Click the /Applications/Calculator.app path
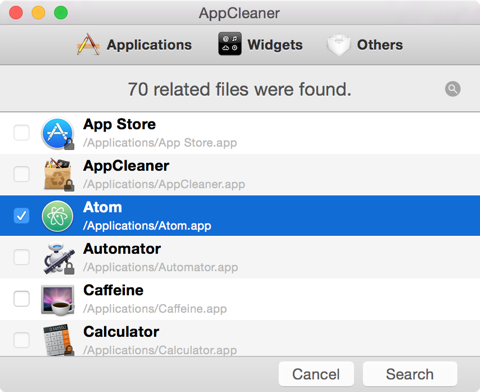Screen dimensions: 480x392 pyautogui.click(x=160, y=350)
